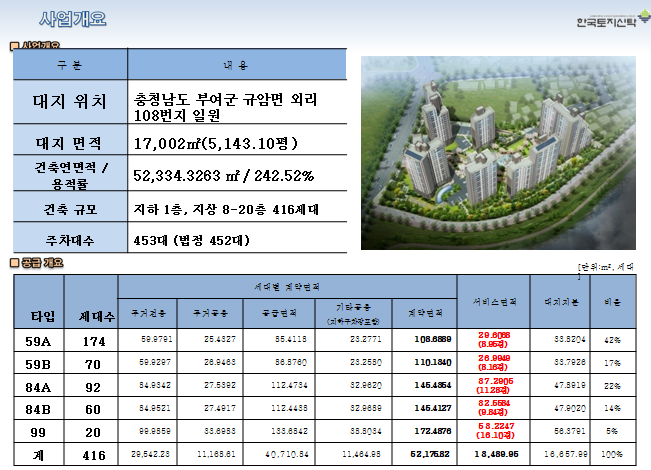Click the 주거공용 sub-header
651x470 pixels.
pos(210,313)
